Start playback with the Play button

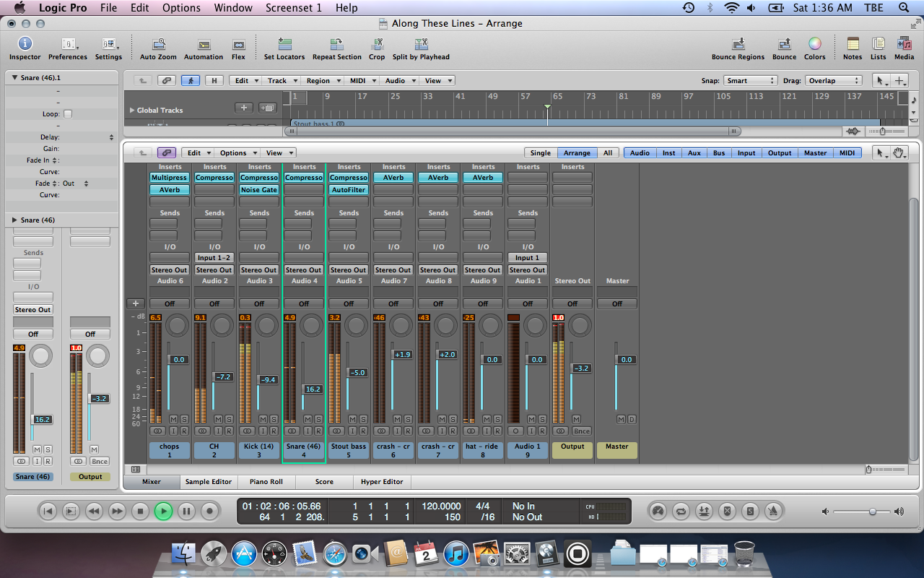tap(163, 512)
